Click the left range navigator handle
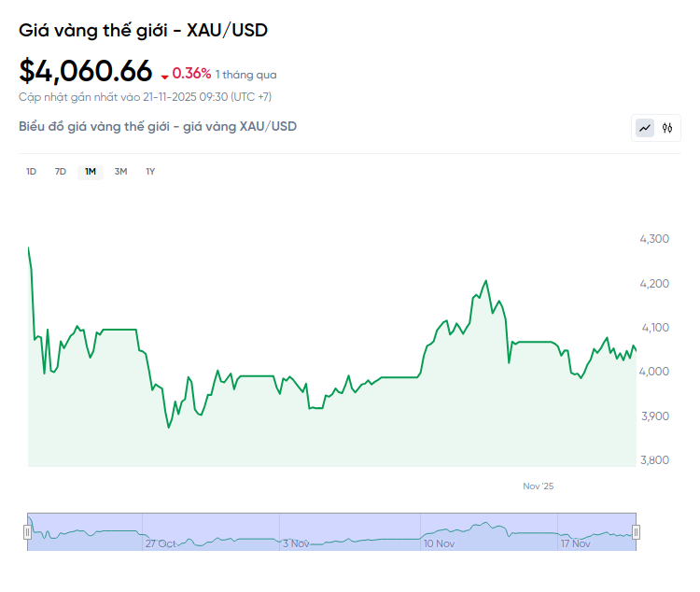700x592 pixels. (27, 532)
